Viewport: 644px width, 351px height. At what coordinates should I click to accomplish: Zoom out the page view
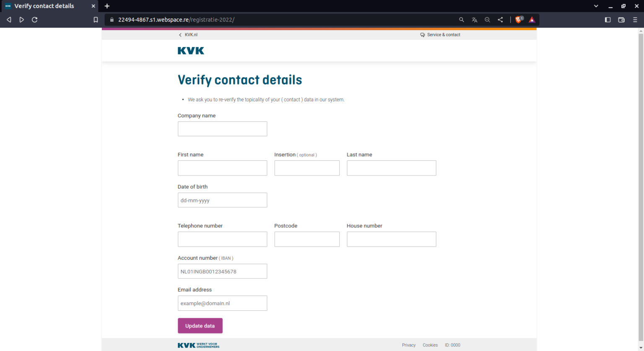coord(487,19)
